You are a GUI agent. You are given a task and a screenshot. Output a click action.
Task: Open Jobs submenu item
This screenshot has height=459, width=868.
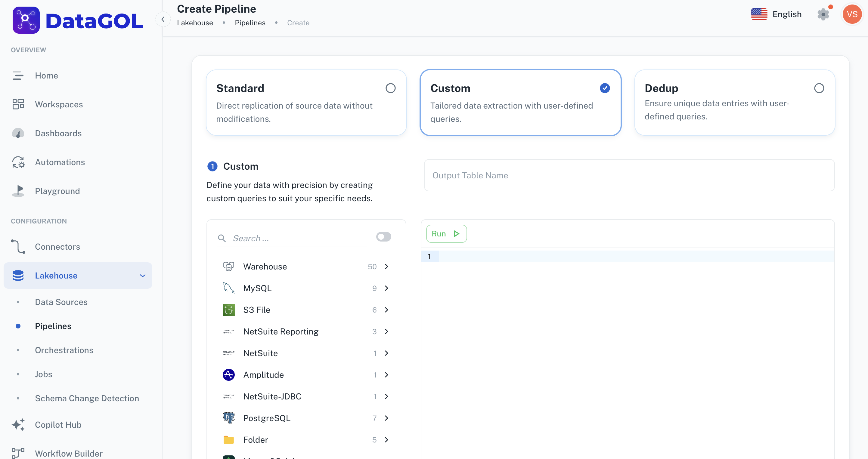click(x=43, y=374)
